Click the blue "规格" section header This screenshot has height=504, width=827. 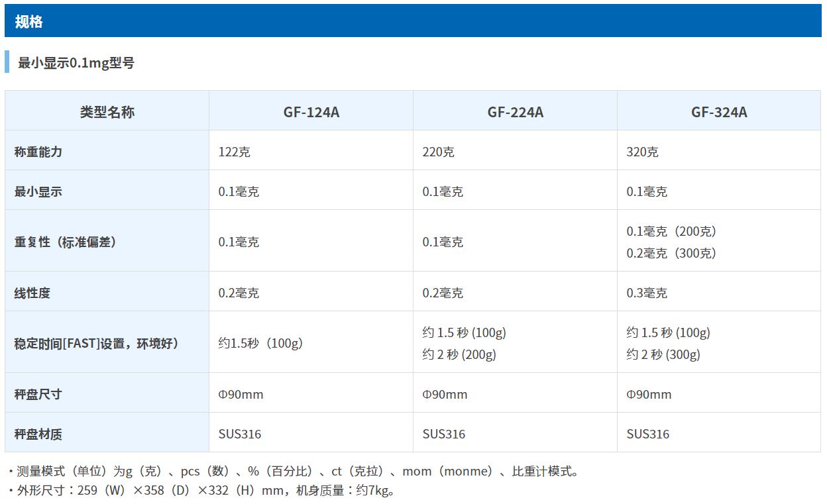29,21
